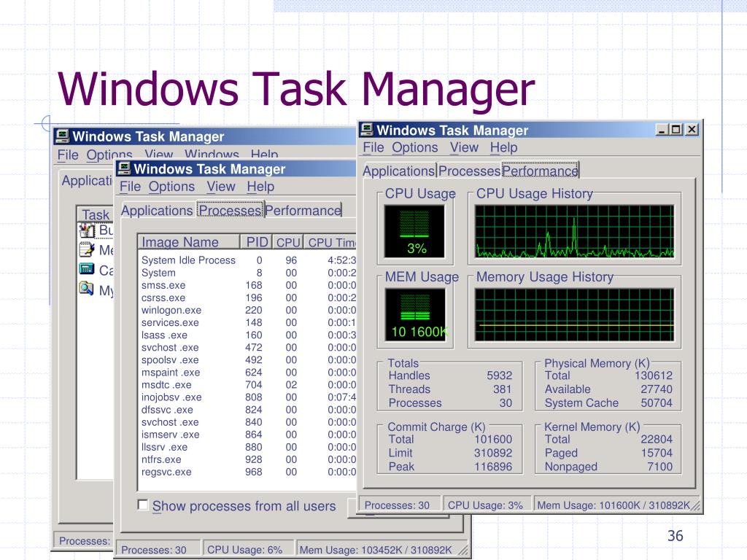
Task: Select the 'My' search icon in the task list
Action: point(87,289)
